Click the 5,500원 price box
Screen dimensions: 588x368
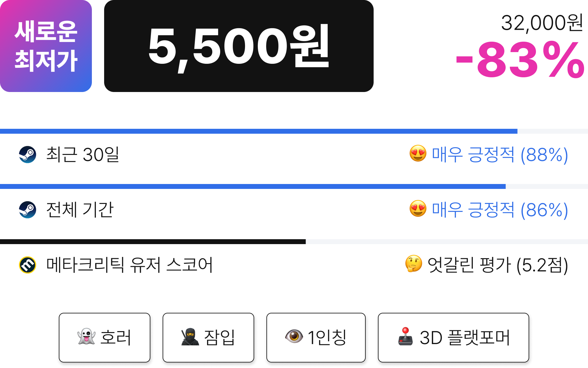239,46
